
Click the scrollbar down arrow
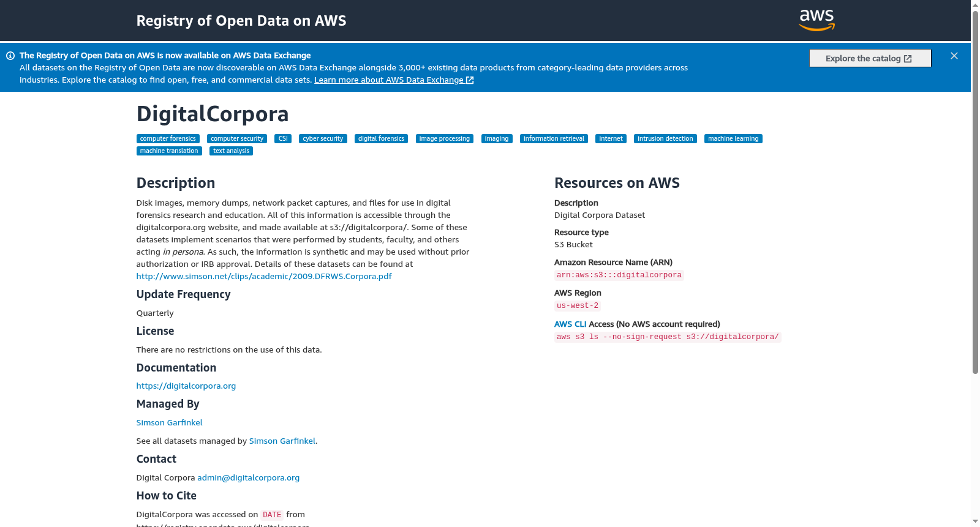pos(975,521)
